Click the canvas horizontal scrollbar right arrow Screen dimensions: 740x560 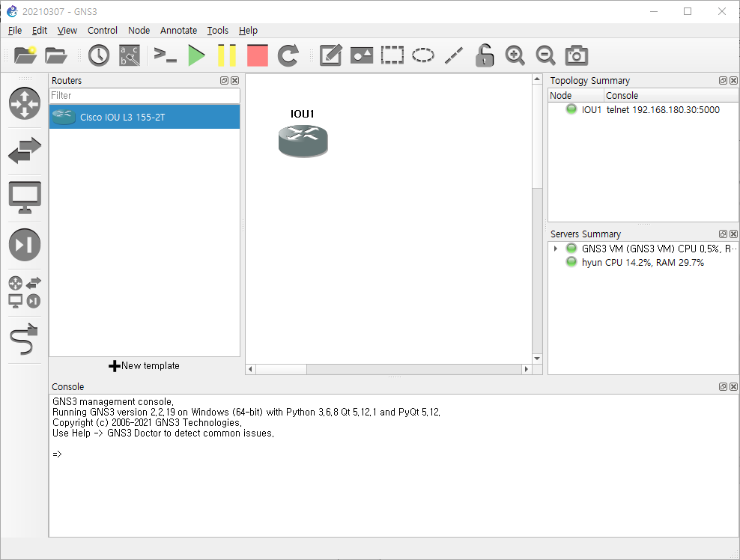(527, 369)
